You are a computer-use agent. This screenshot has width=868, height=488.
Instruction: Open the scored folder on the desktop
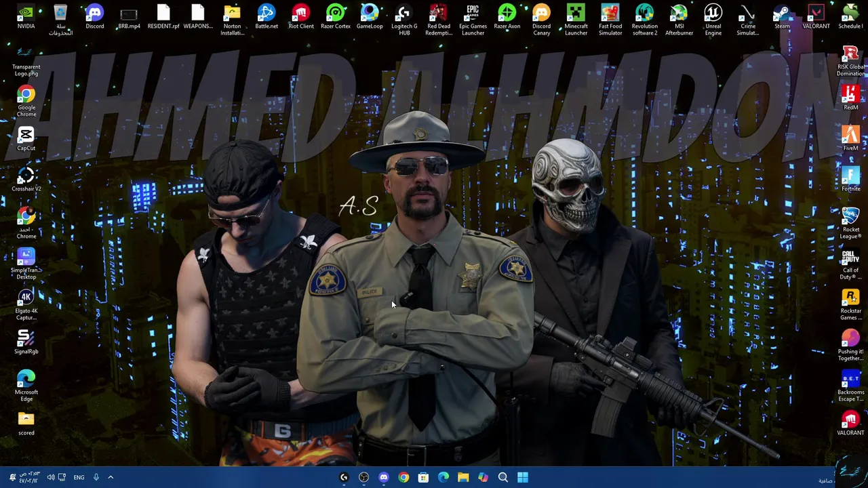(x=26, y=424)
